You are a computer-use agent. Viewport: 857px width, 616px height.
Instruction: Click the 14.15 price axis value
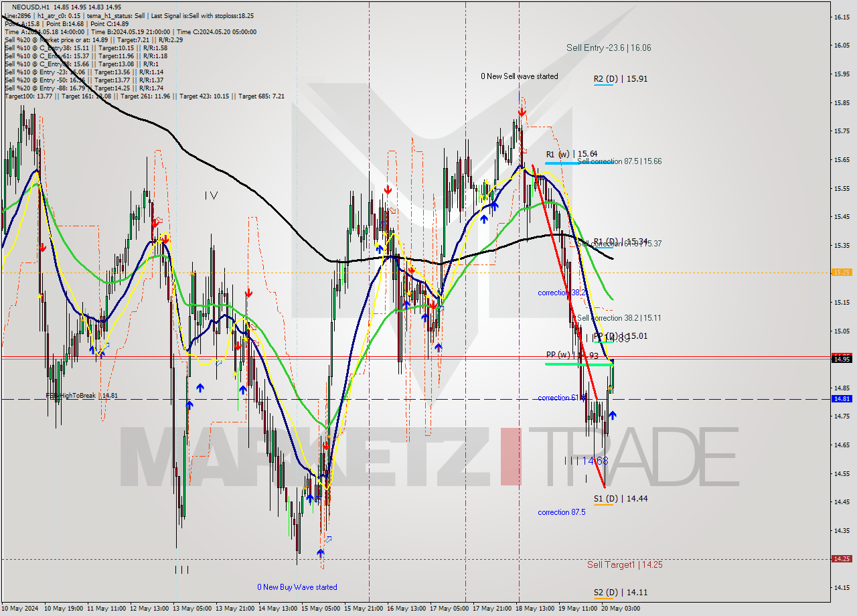[x=842, y=587]
